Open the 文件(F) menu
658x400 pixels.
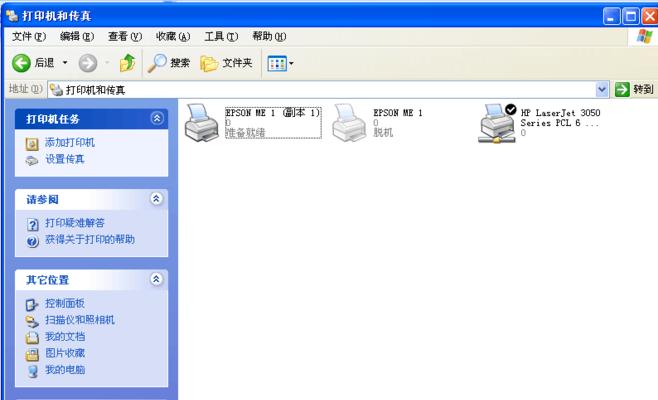[x=29, y=37]
